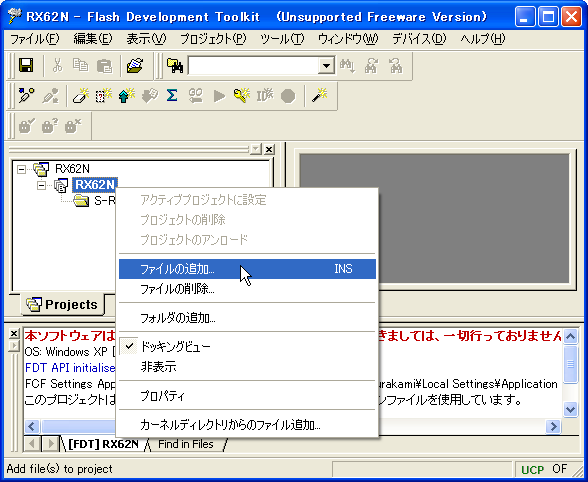Choose カーネルディレクトリからのファイル追加...

click(247, 425)
